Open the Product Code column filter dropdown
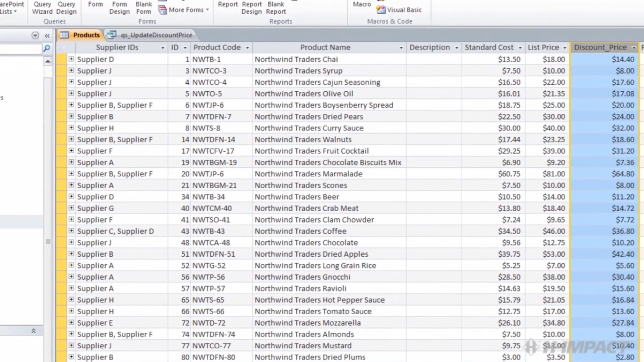Screen dimensions: 644x362 [x=247, y=48]
